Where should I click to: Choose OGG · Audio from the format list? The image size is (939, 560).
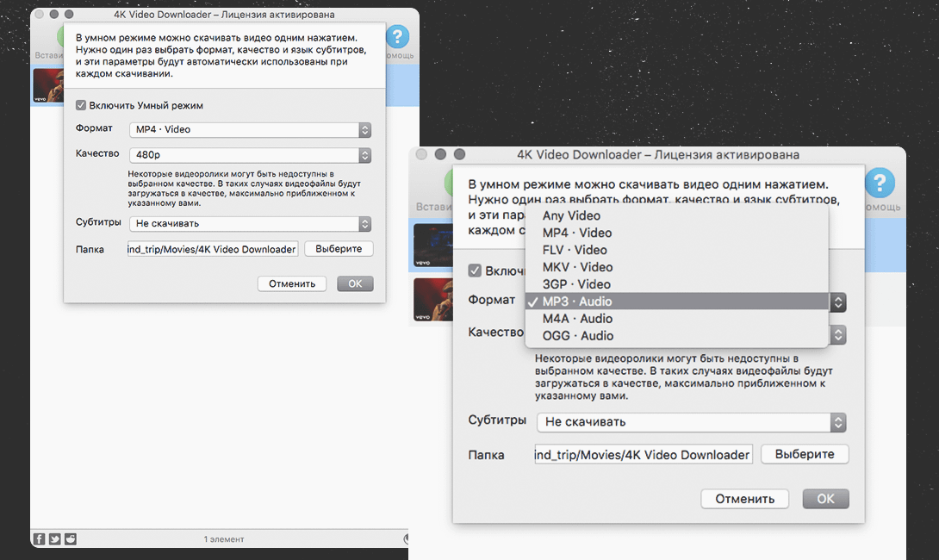(x=677, y=335)
